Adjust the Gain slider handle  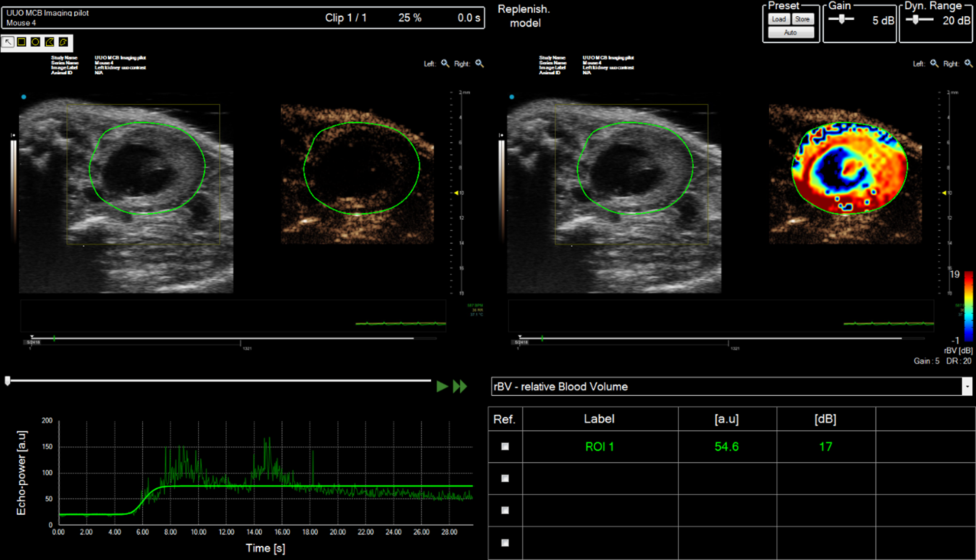pyautogui.click(x=842, y=19)
